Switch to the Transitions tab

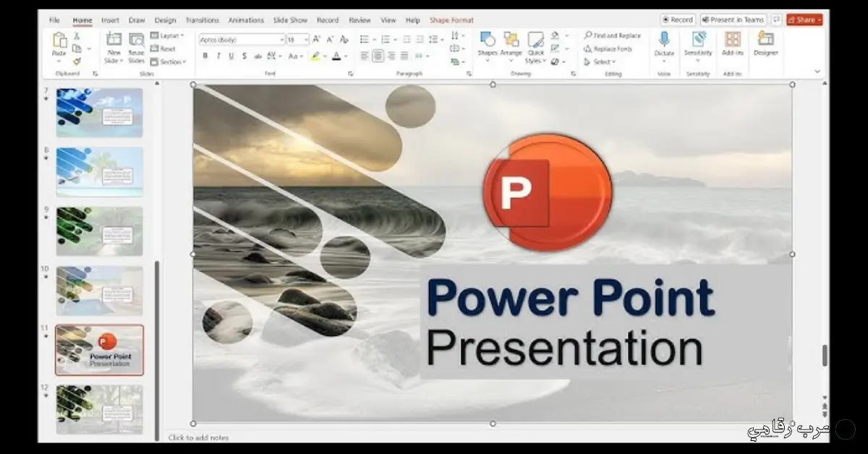pyautogui.click(x=202, y=20)
